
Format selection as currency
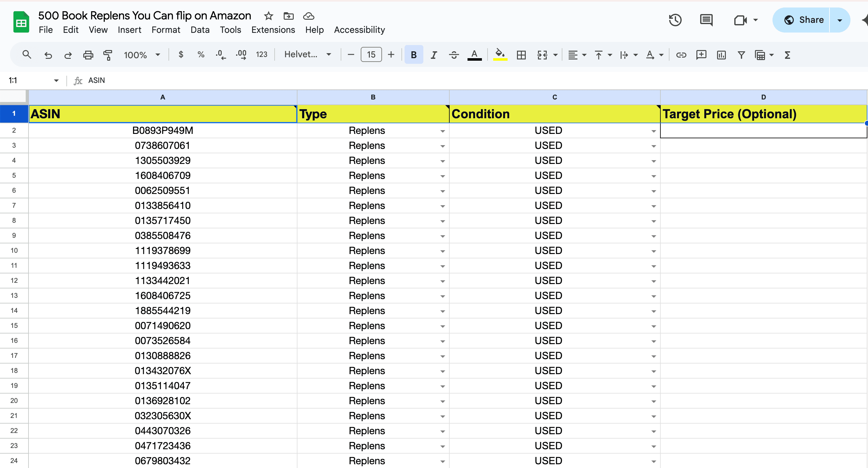181,54
